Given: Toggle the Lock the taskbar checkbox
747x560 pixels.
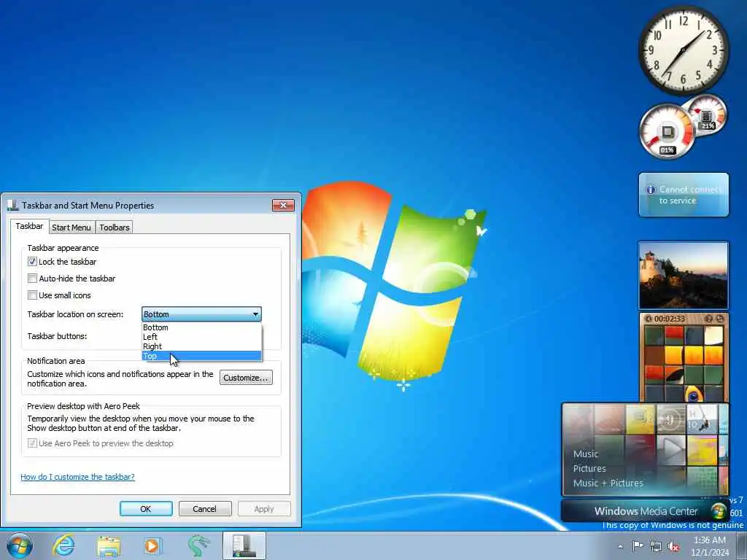Looking at the screenshot, I should click(x=32, y=262).
